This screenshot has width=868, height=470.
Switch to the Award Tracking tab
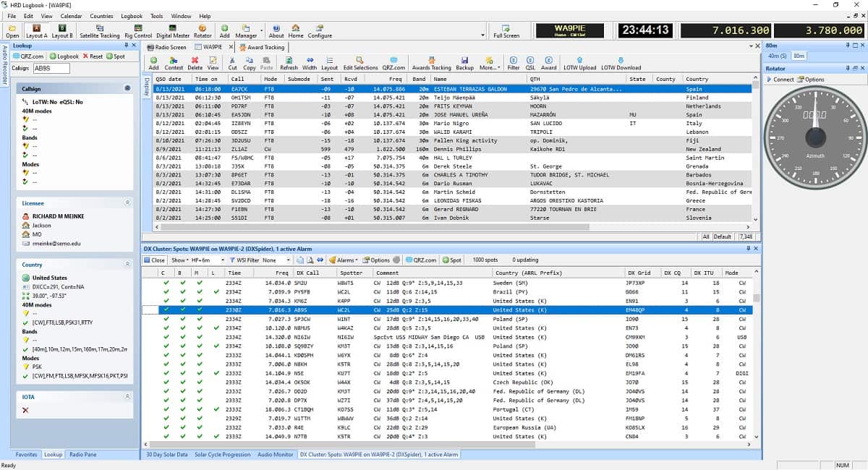265,47
